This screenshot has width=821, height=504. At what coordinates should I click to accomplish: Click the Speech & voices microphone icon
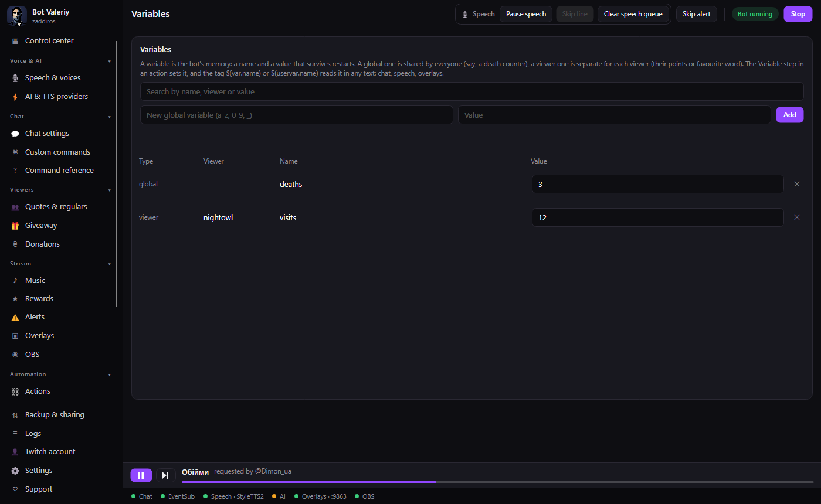pyautogui.click(x=15, y=78)
